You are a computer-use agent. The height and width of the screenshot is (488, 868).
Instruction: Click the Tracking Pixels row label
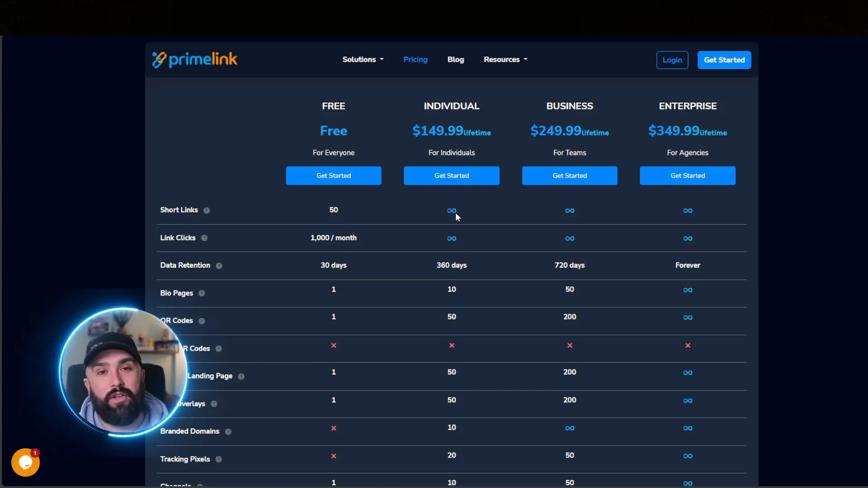tap(185, 459)
